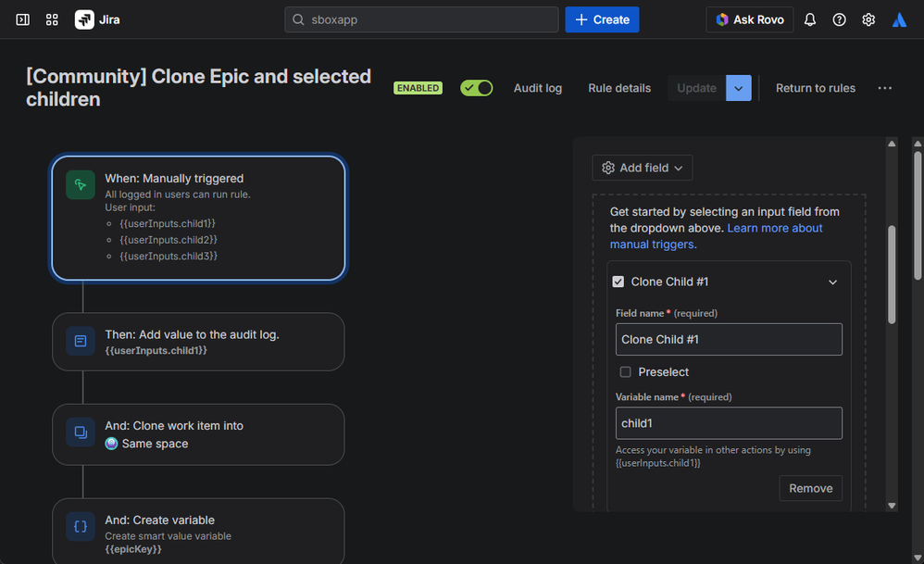This screenshot has width=924, height=564.
Task: Click the manual trigger cursor icon
Action: (x=81, y=185)
